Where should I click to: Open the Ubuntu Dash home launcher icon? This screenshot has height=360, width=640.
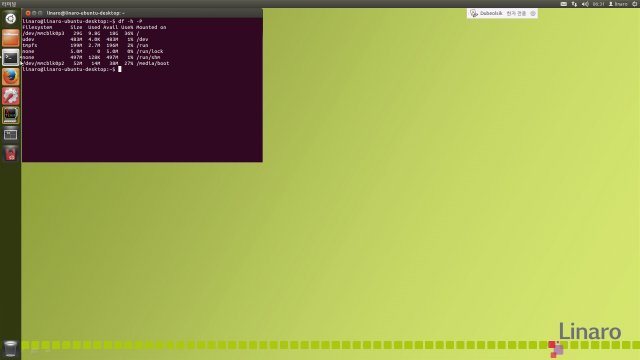pyautogui.click(x=10, y=18)
